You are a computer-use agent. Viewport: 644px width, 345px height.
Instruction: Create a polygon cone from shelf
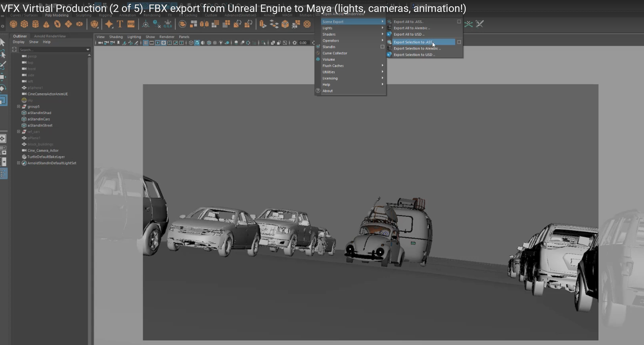point(46,24)
